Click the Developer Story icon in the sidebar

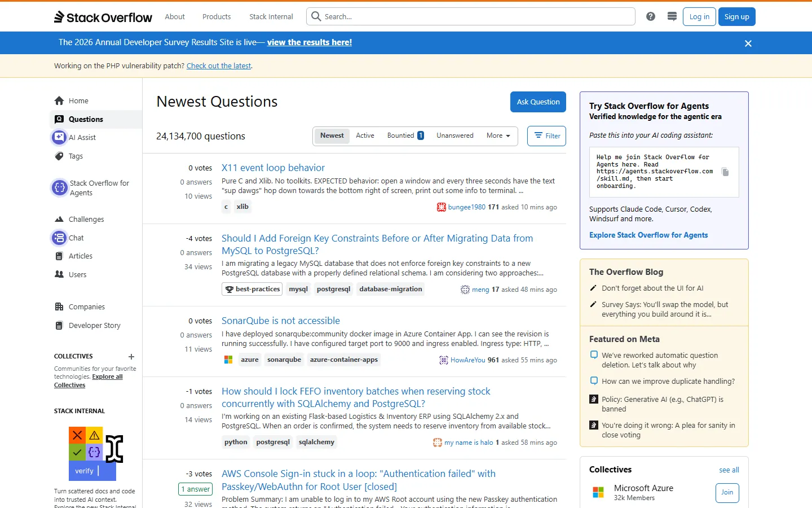point(59,325)
